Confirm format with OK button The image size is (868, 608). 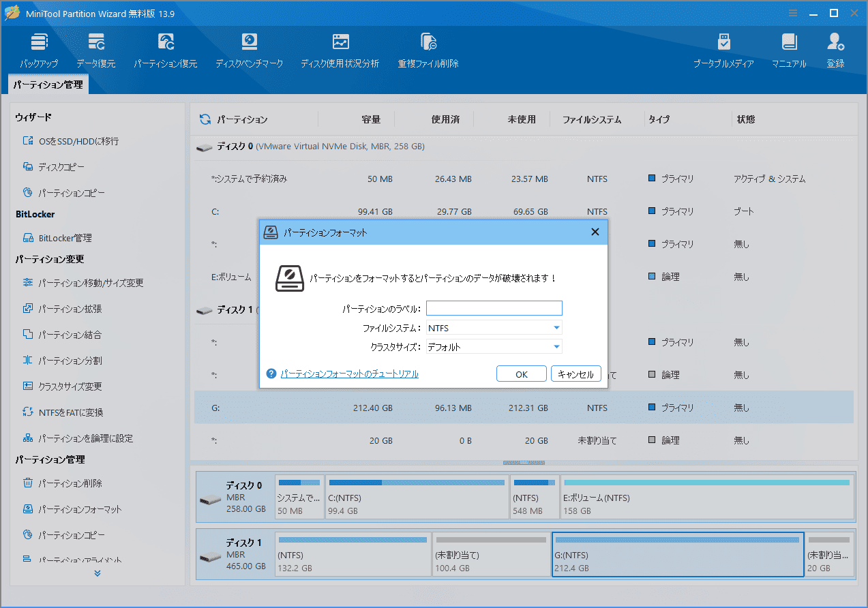[x=522, y=374]
